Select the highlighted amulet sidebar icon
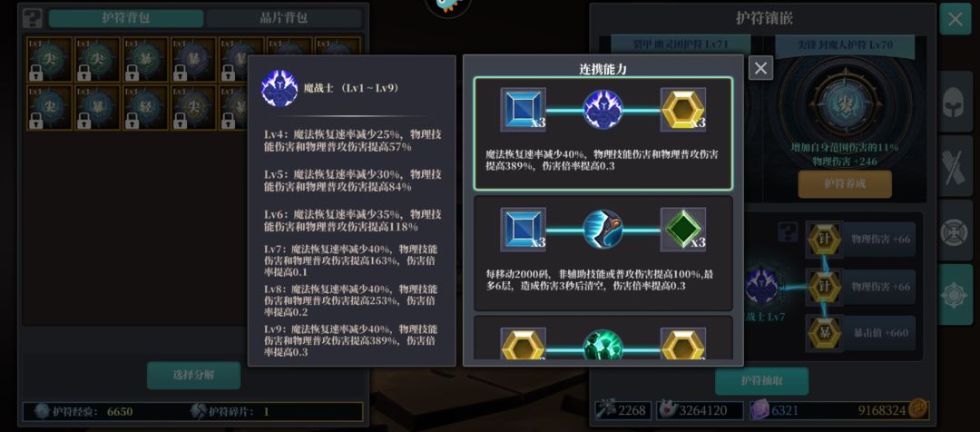 [x=956, y=294]
